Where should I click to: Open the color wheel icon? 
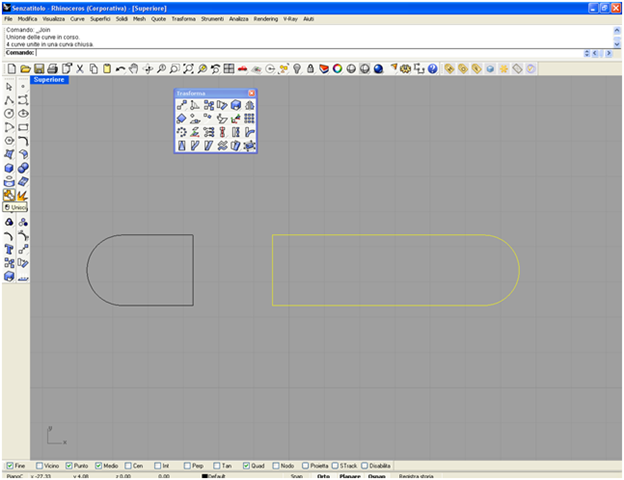coord(337,69)
